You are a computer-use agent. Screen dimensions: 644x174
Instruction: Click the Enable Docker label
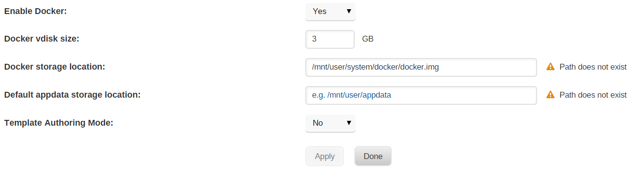[x=35, y=11]
